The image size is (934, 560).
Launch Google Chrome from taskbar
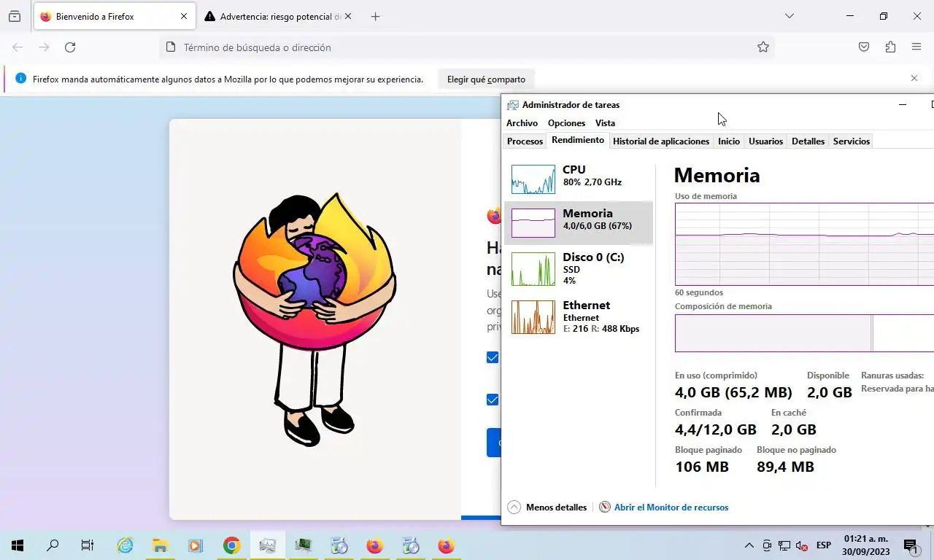[231, 545]
